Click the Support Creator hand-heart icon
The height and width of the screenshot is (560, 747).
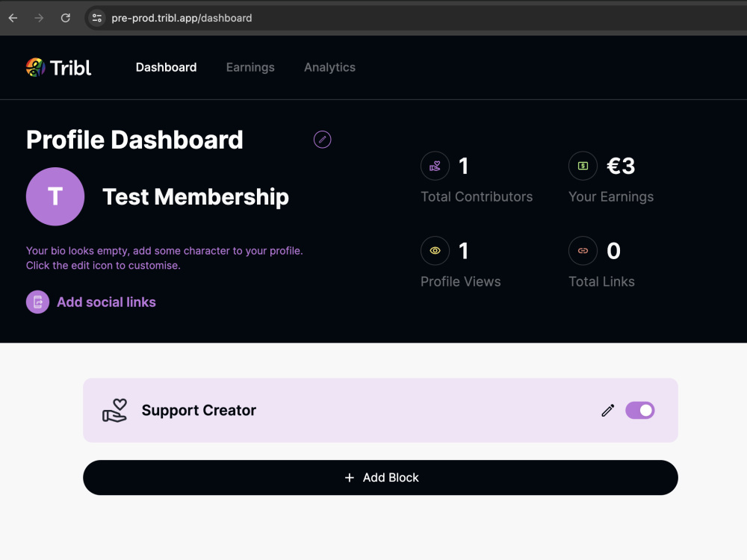point(115,411)
